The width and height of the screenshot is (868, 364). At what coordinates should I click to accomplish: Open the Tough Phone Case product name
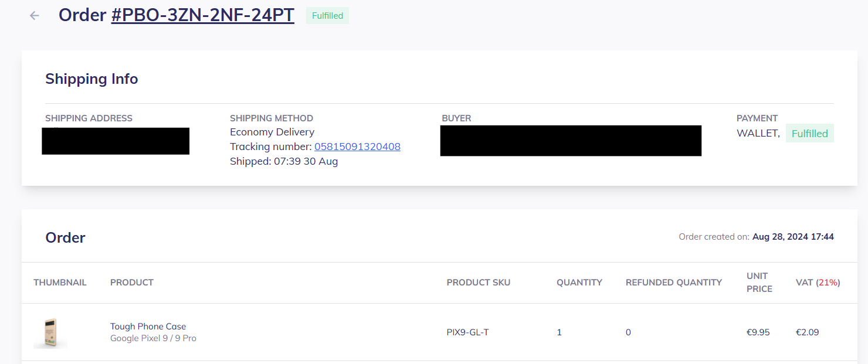[148, 326]
